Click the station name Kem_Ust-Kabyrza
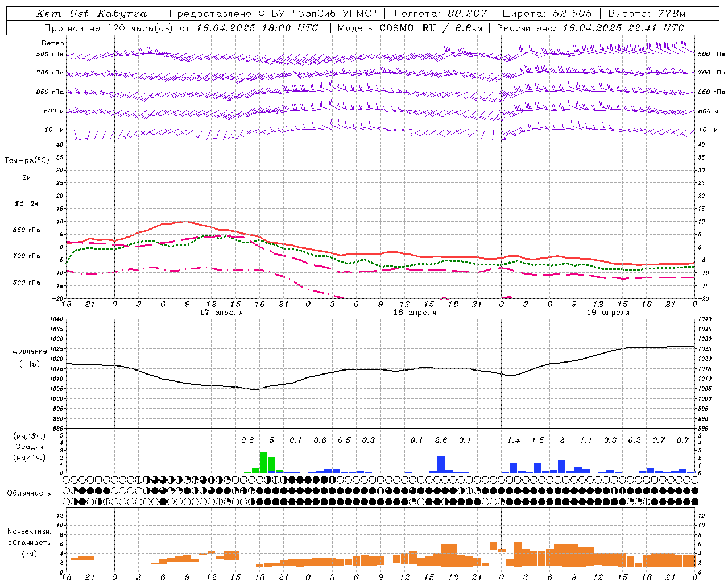Screen dimensions: 728x582 tap(91, 14)
